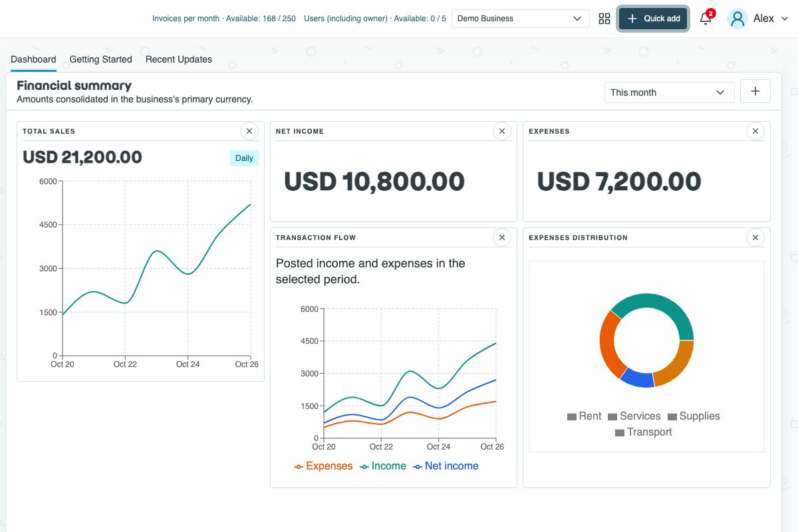Toggle Supplies in the donut legend
This screenshot has height=532, width=798.
coord(694,416)
